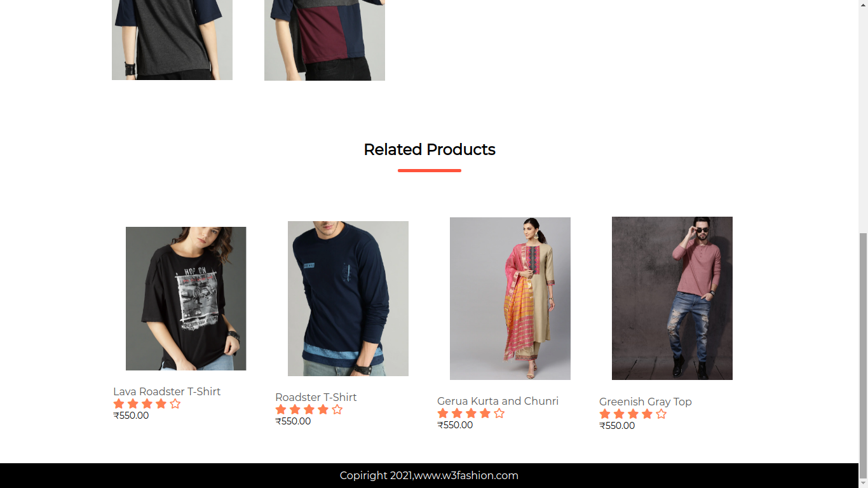Click the gray t-shirt thumbnail at the top
Image resolution: width=868 pixels, height=488 pixels.
172,39
